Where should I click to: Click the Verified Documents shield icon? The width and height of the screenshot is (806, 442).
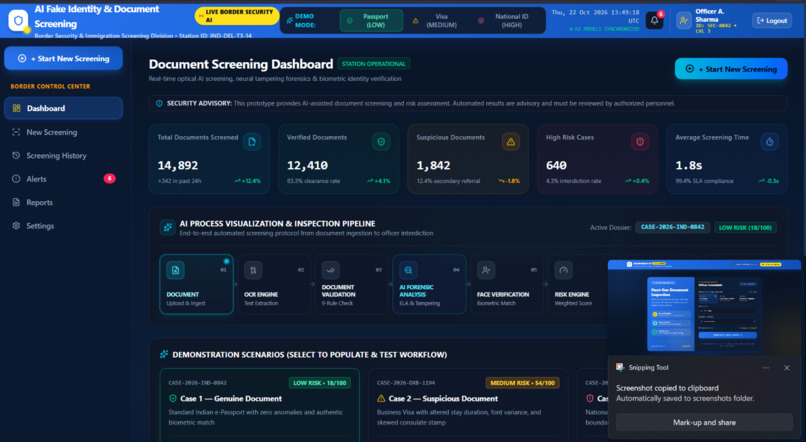click(x=381, y=142)
